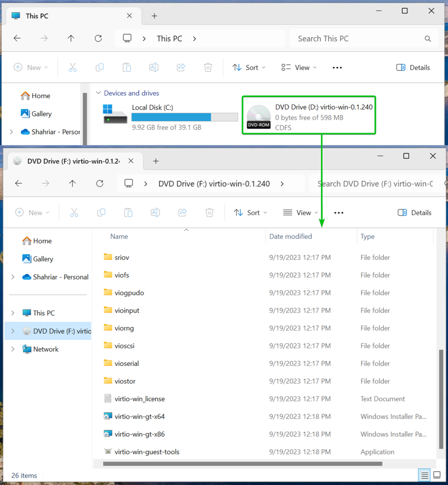Click vertical scrollbar in file list
Image resolution: width=448 pixels, height=485 pixels.
pyautogui.click(x=441, y=399)
